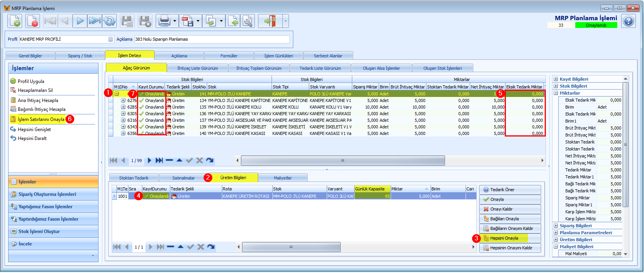The height and width of the screenshot is (273, 644).
Task: Select the Maliyetler tab
Action: [283, 178]
